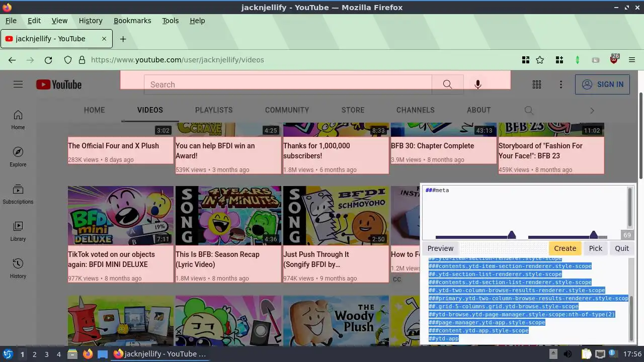Click Create in the element picker

tap(565, 248)
